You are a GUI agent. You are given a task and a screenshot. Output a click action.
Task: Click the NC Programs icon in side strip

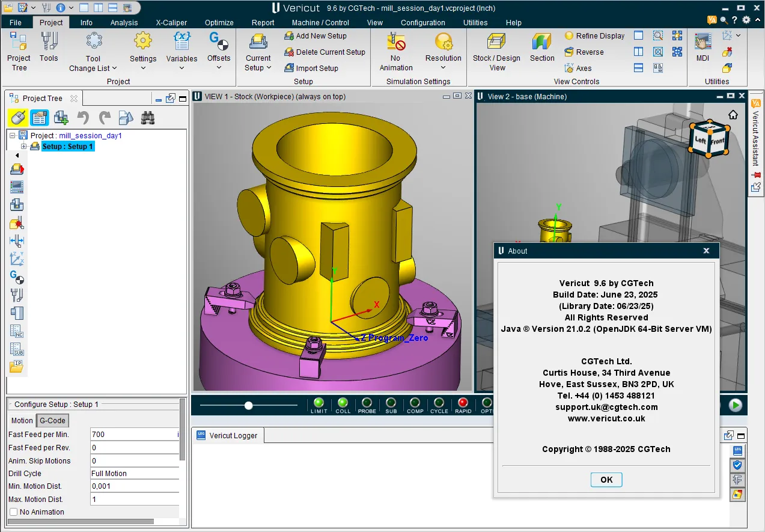[17, 331]
